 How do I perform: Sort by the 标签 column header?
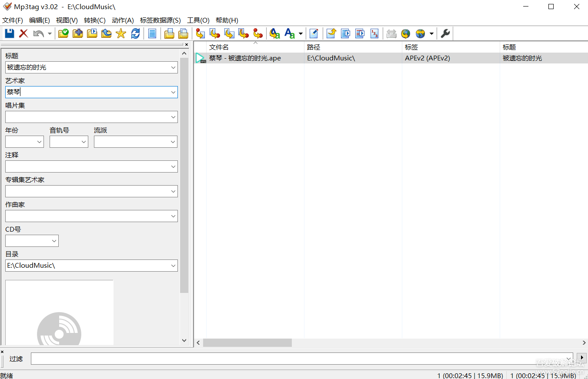click(x=451, y=47)
